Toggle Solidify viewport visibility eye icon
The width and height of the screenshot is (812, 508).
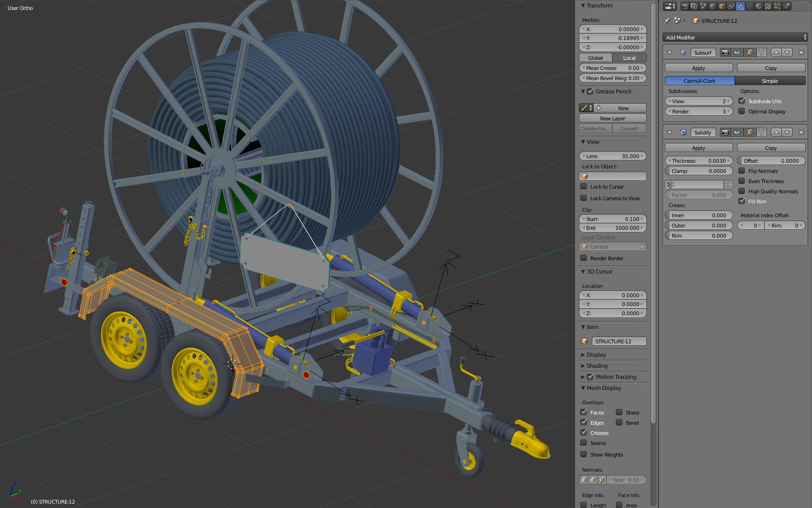737,133
